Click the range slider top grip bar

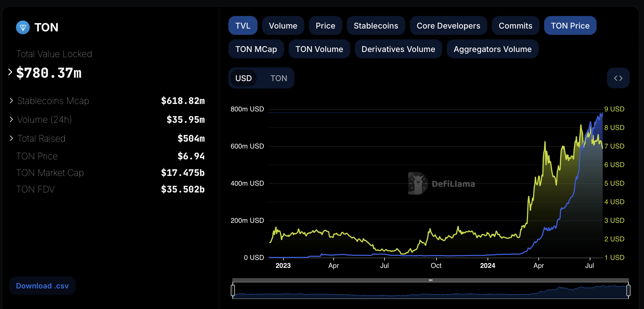pos(430,280)
